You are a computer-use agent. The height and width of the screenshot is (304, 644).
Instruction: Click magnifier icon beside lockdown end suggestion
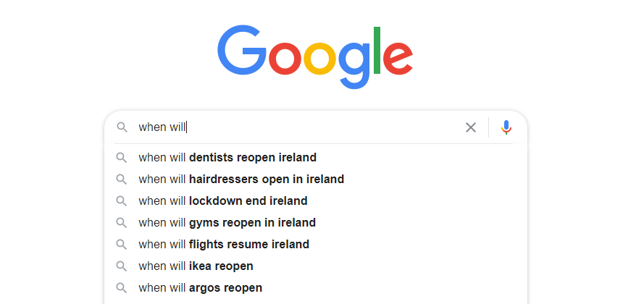(x=121, y=201)
